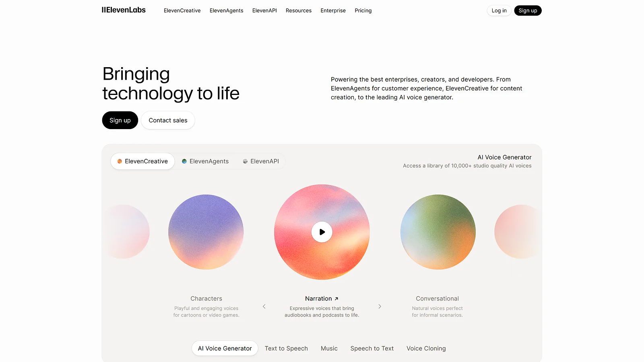Select the faded orb on right edge
Viewport: 644px width, 362px height.
click(518, 232)
